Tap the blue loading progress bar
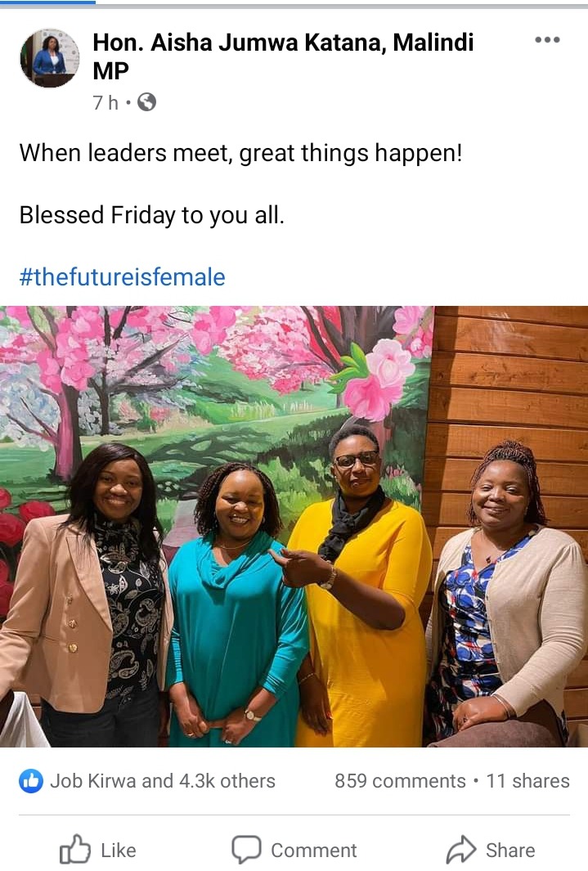 pos(47,2)
